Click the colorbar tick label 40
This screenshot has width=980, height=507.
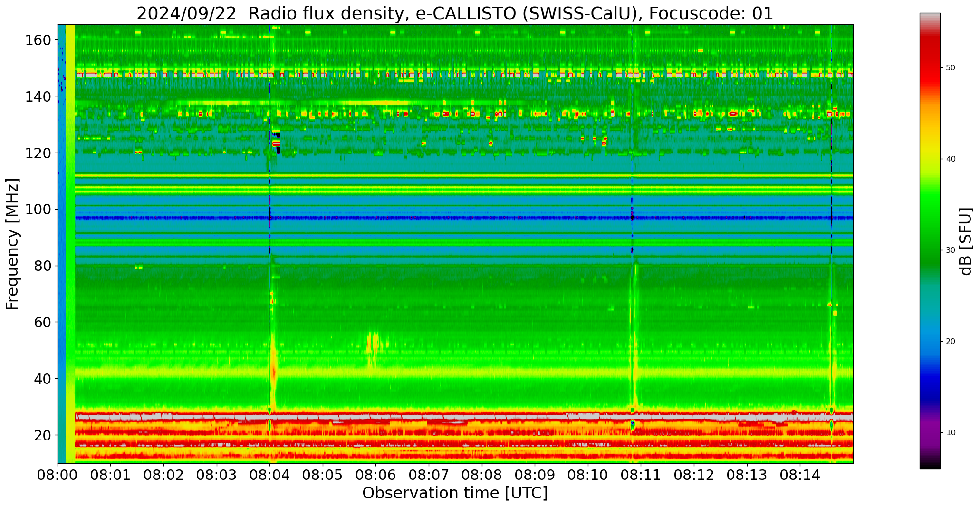[951, 159]
